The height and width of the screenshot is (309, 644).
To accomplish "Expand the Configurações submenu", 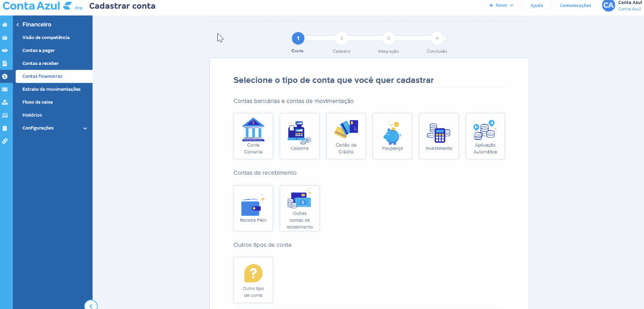I will (85, 128).
